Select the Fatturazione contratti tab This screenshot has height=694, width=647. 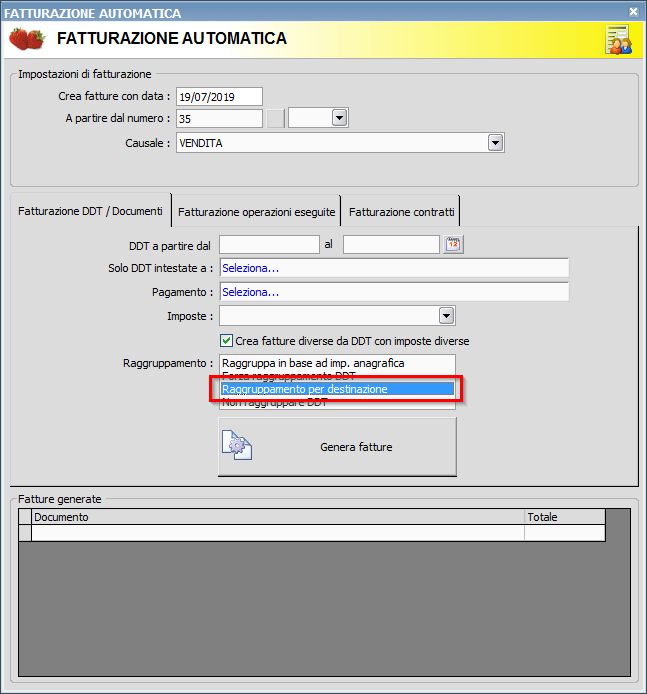pos(401,212)
